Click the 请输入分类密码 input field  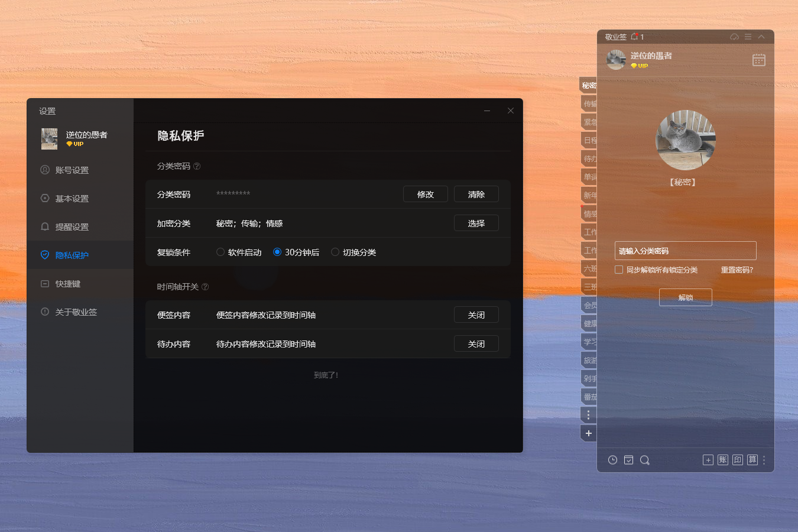685,251
